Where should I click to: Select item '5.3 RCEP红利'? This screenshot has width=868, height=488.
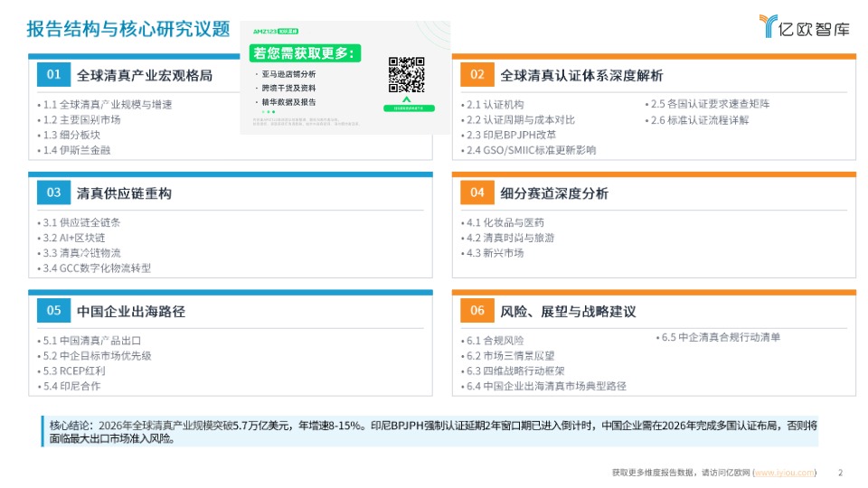tap(73, 371)
